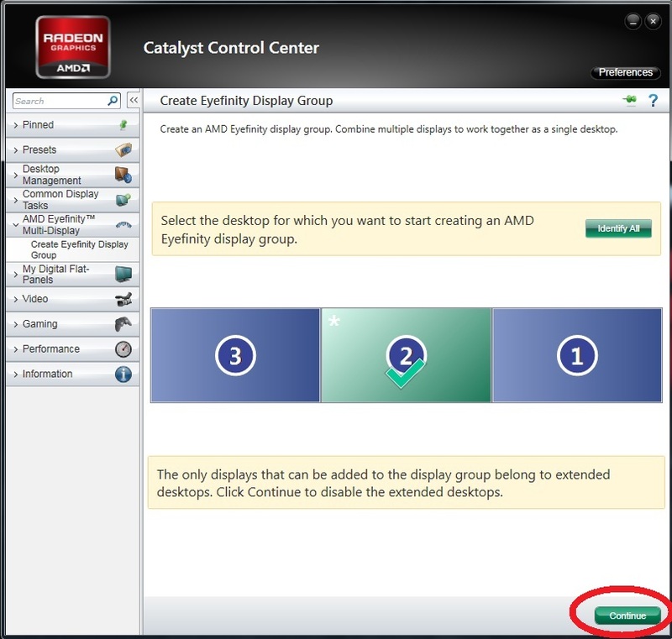The width and height of the screenshot is (672, 639).
Task: Close the Catalyst Control Center window
Action: coord(653,21)
